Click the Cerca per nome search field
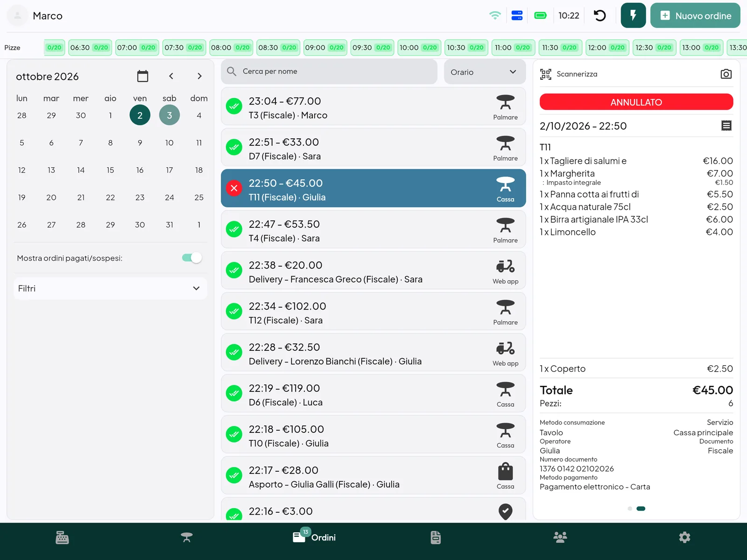747x560 pixels. 329,71
